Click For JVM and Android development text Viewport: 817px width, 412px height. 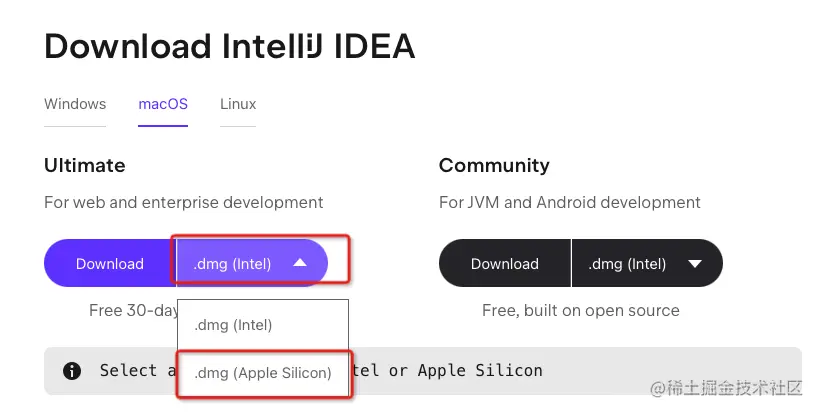pos(570,202)
